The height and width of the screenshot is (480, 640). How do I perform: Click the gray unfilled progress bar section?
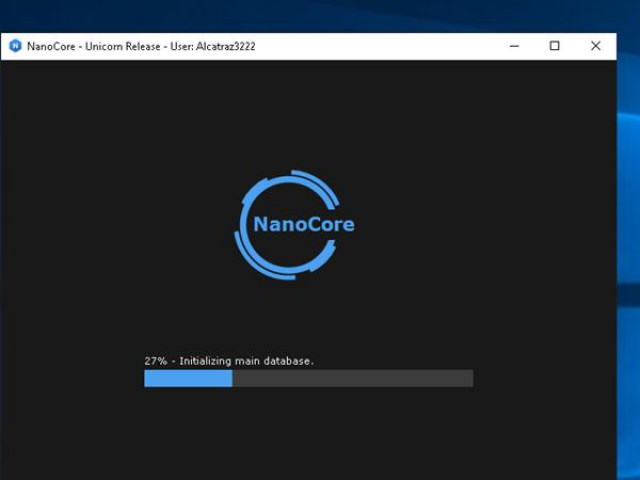352,378
